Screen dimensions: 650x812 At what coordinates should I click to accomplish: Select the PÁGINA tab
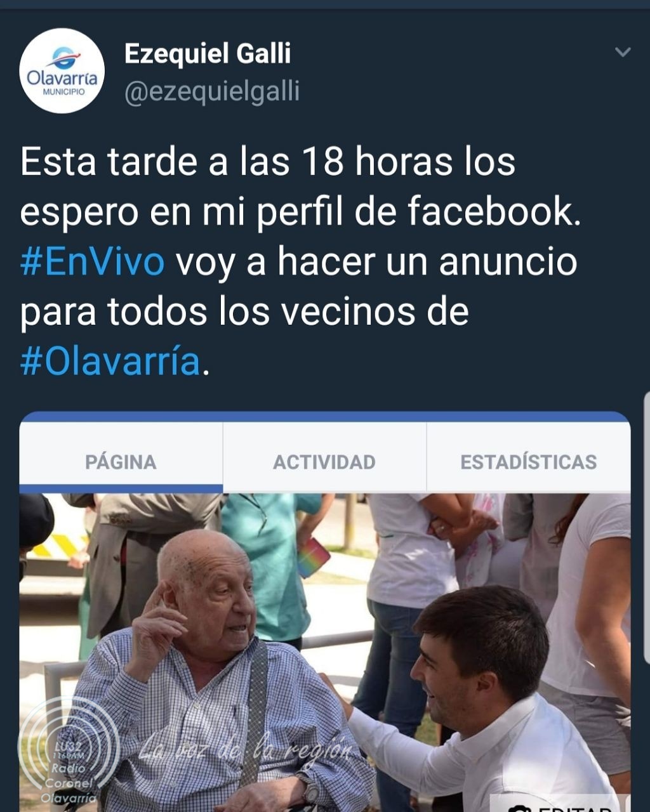[121, 462]
